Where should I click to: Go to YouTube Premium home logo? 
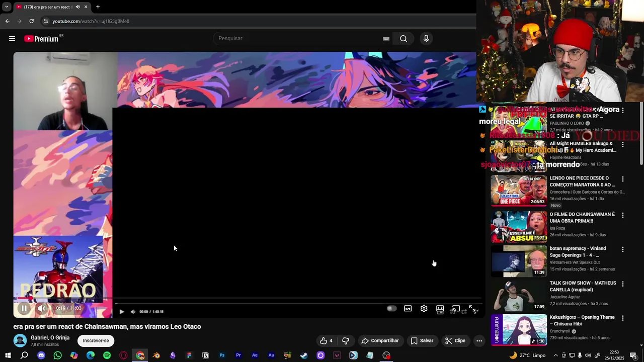(41, 39)
